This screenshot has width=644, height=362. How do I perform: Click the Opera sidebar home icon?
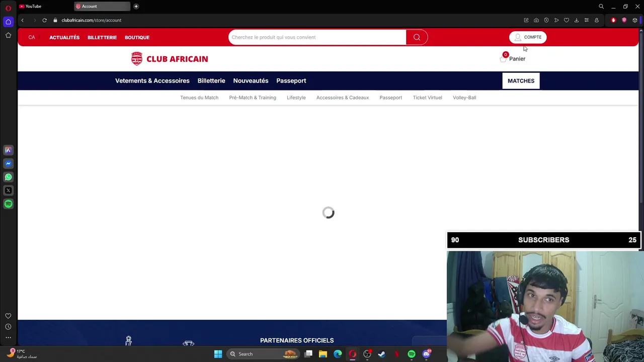pos(8,22)
